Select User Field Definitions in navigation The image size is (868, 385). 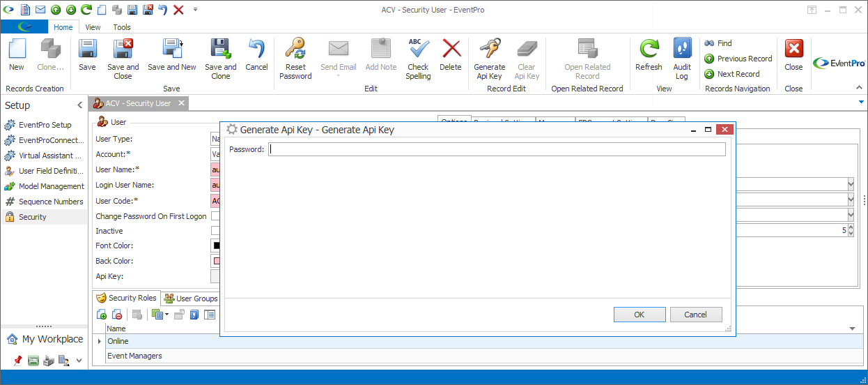(45, 171)
